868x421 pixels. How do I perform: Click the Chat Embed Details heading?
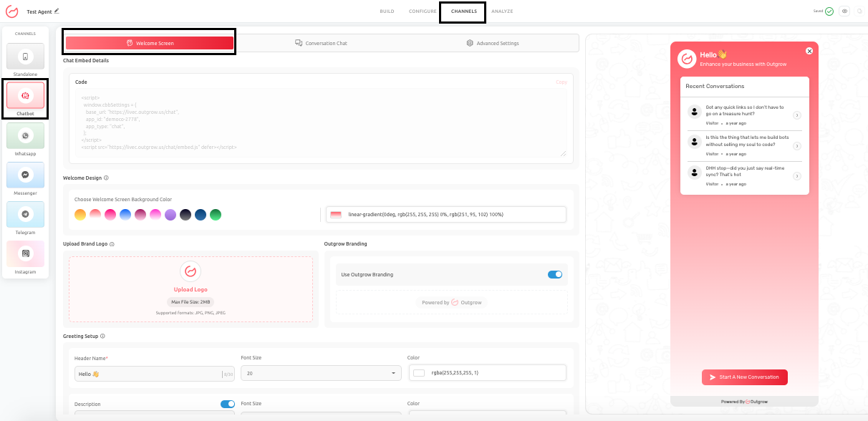(x=86, y=61)
